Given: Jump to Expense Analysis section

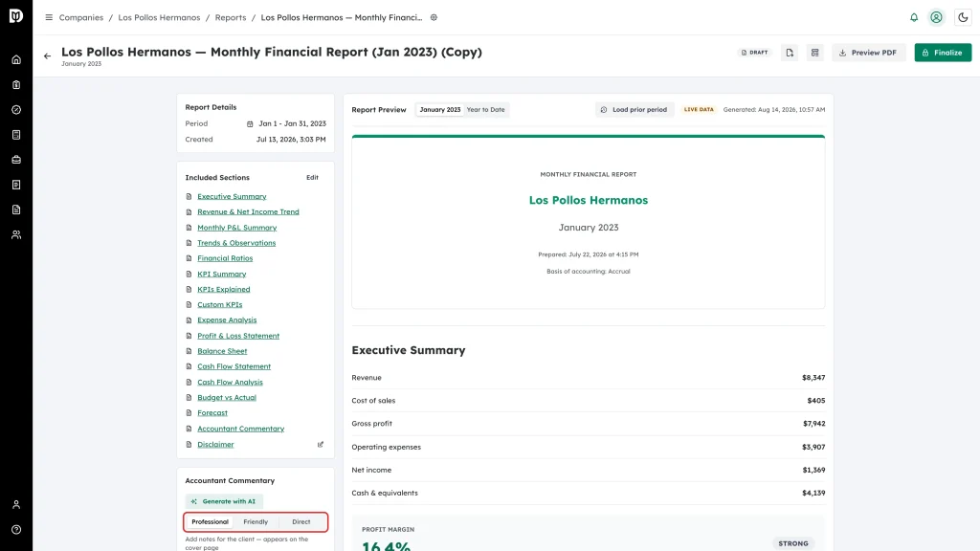Looking at the screenshot, I should tap(227, 320).
